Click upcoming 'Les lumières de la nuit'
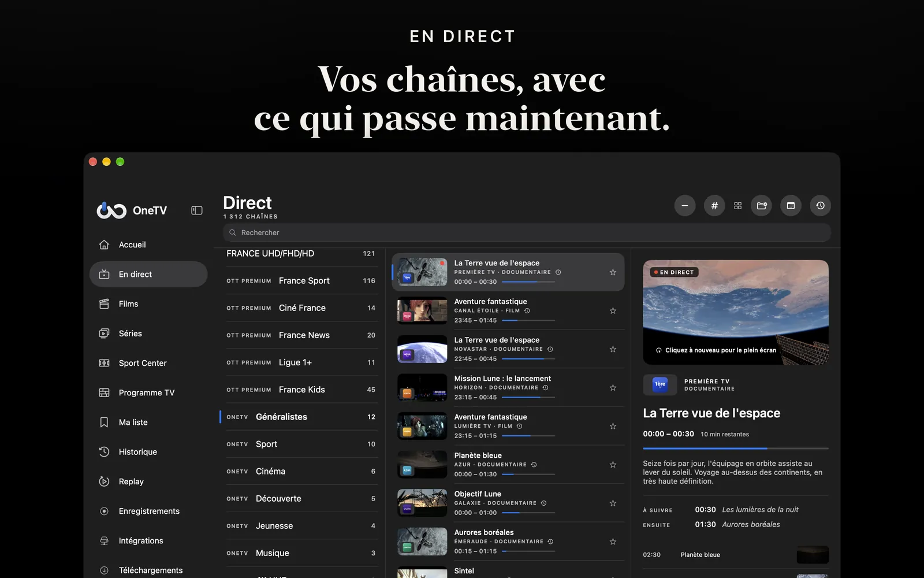The width and height of the screenshot is (924, 578). (x=760, y=510)
